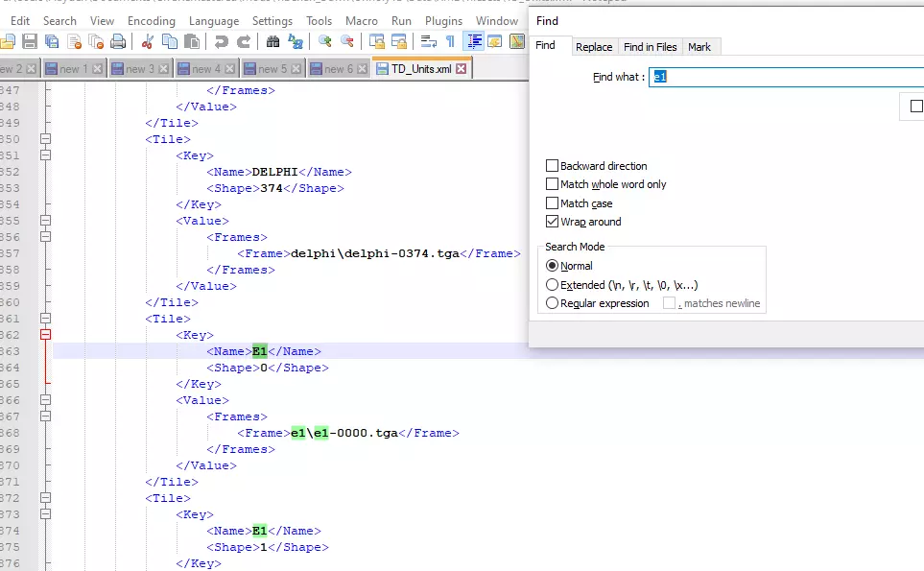The width and height of the screenshot is (924, 571).
Task: Click the Find what input field
Action: tap(787, 77)
